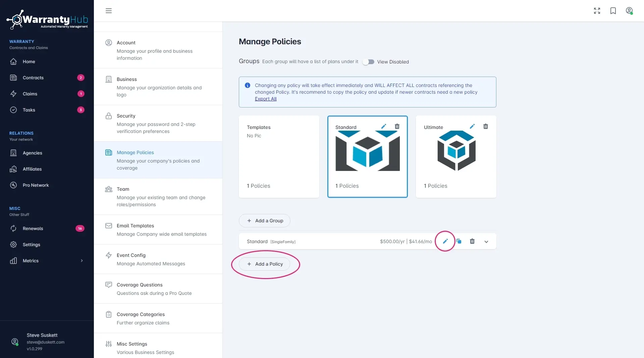644x358 pixels.
Task: Delete the Standard SingleFamily policy row
Action: point(472,241)
